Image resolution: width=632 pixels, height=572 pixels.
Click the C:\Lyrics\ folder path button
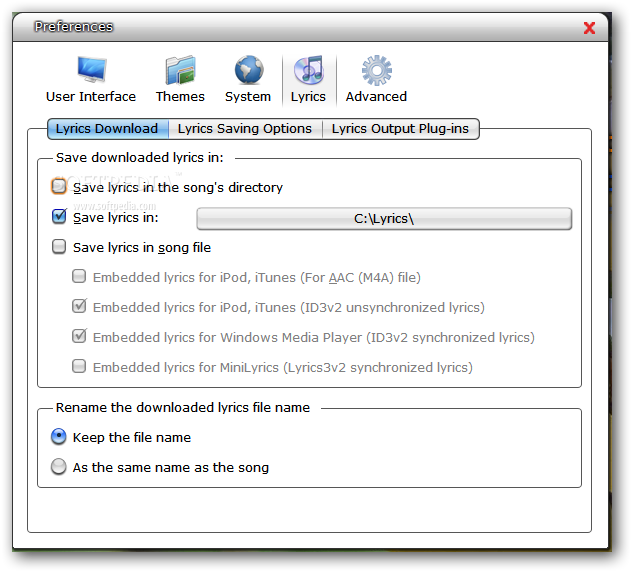coord(384,219)
